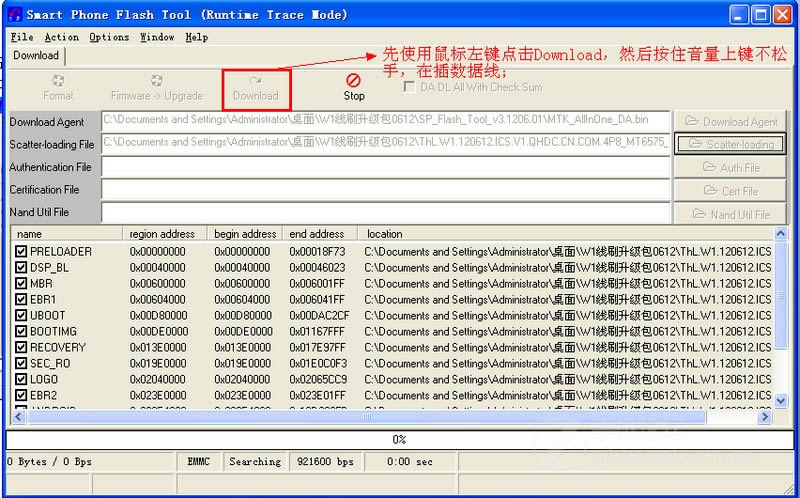The height and width of the screenshot is (498, 800).
Task: Uncheck the PRELOADER partition checkbox
Action: click(21, 252)
